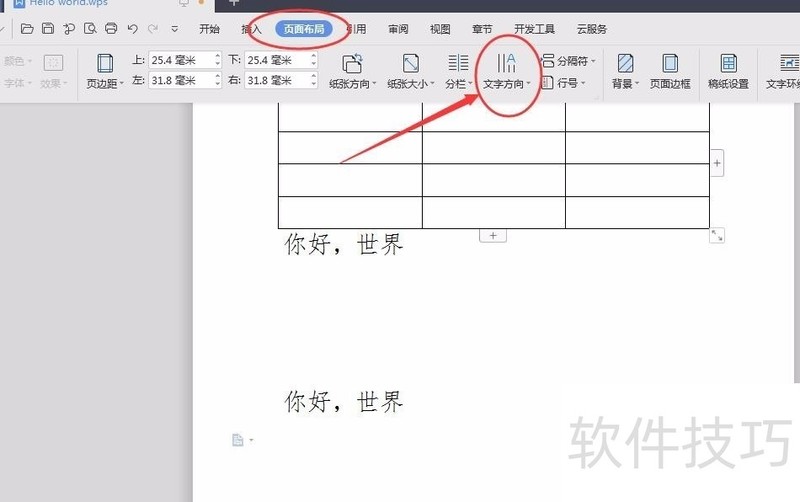Open the 云服务 tab
Viewport: 800px width, 502px height.
592,29
